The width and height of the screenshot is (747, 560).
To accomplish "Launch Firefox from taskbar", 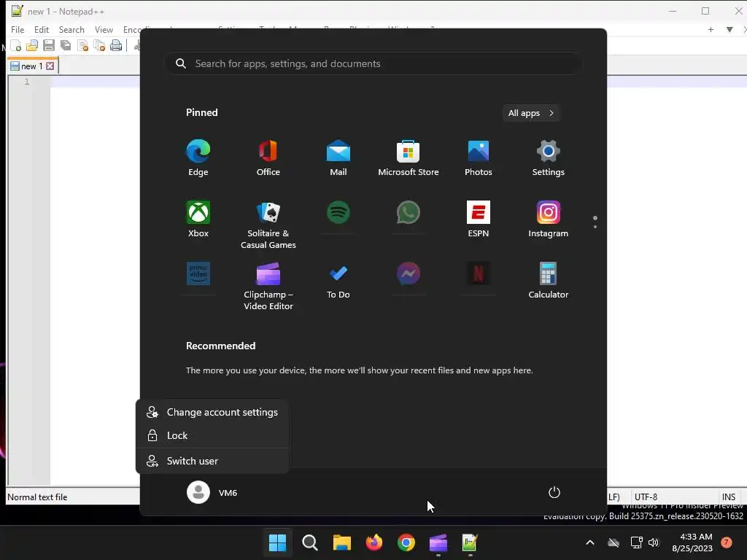I will (374, 542).
